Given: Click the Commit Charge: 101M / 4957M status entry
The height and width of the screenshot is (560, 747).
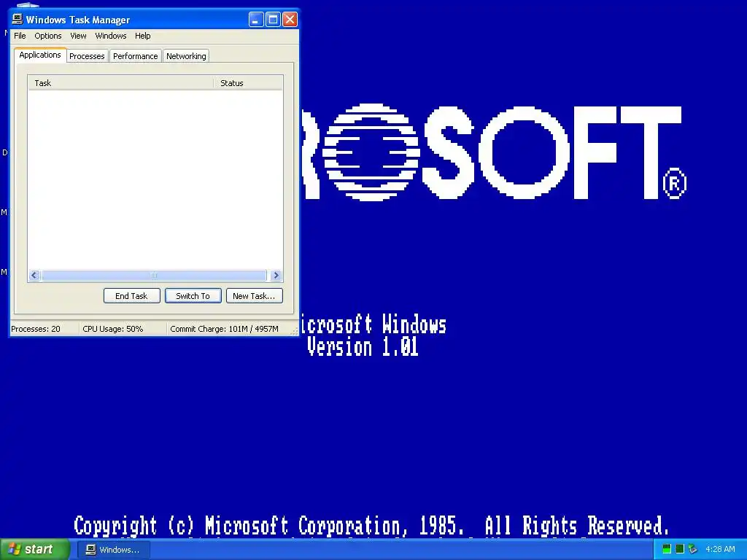Looking at the screenshot, I should (x=225, y=329).
